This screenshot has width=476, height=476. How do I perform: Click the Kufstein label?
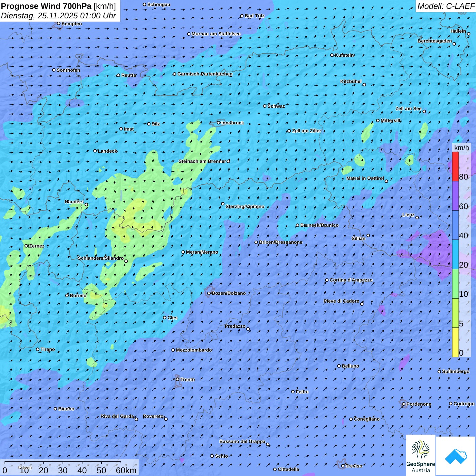tap(344, 55)
